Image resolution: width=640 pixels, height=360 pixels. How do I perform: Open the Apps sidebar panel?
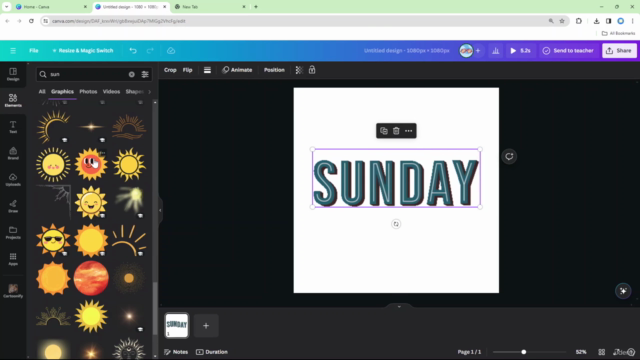pyautogui.click(x=13, y=258)
